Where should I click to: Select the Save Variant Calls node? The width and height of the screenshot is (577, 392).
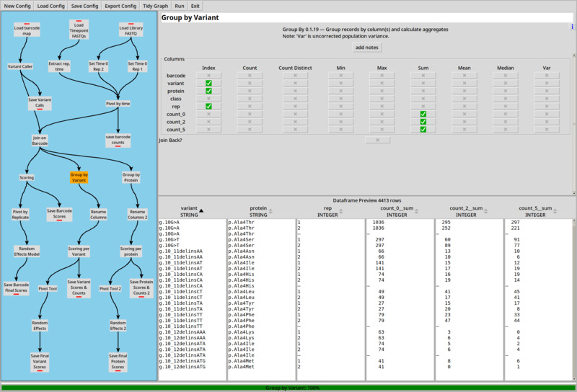(40, 103)
